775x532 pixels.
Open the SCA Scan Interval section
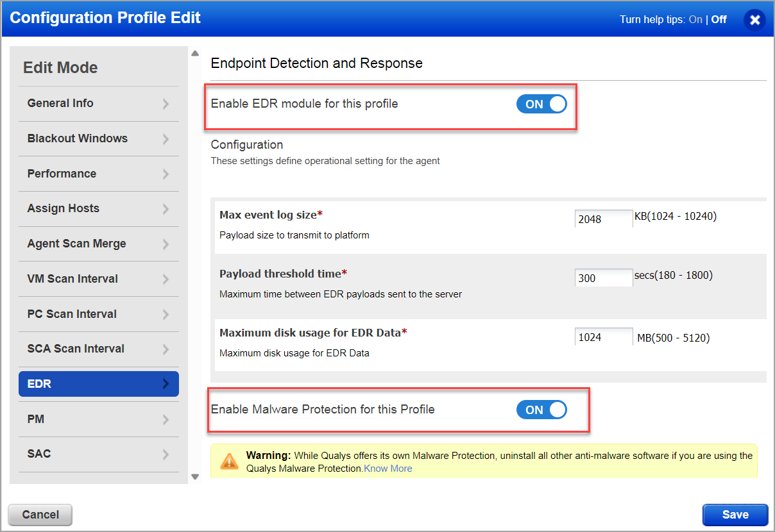click(99, 349)
